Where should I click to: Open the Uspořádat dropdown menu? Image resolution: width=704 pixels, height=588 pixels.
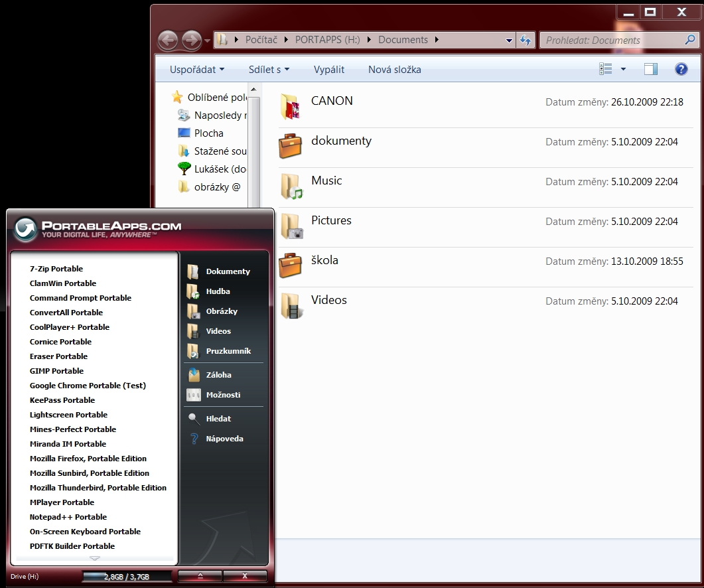(x=196, y=70)
